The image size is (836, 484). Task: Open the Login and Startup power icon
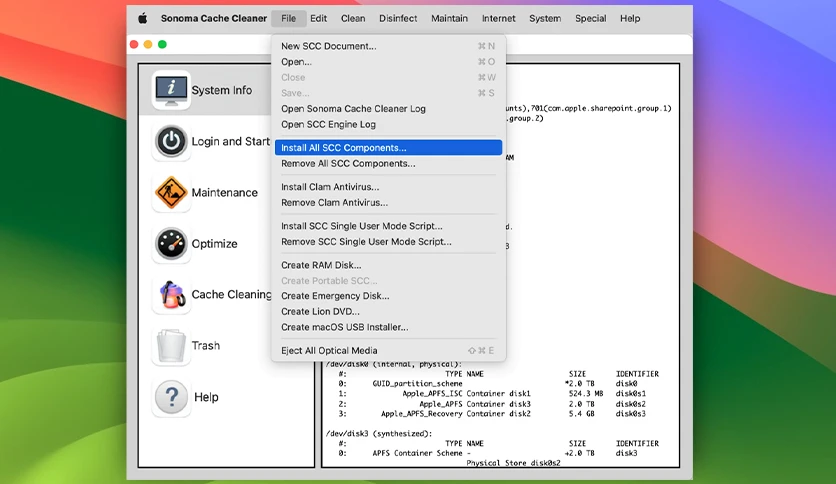point(171,141)
